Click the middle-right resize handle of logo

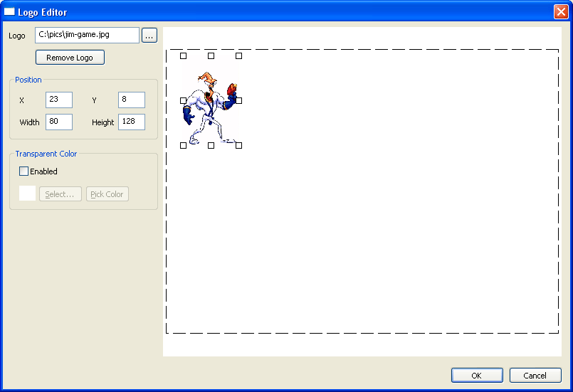click(x=238, y=100)
